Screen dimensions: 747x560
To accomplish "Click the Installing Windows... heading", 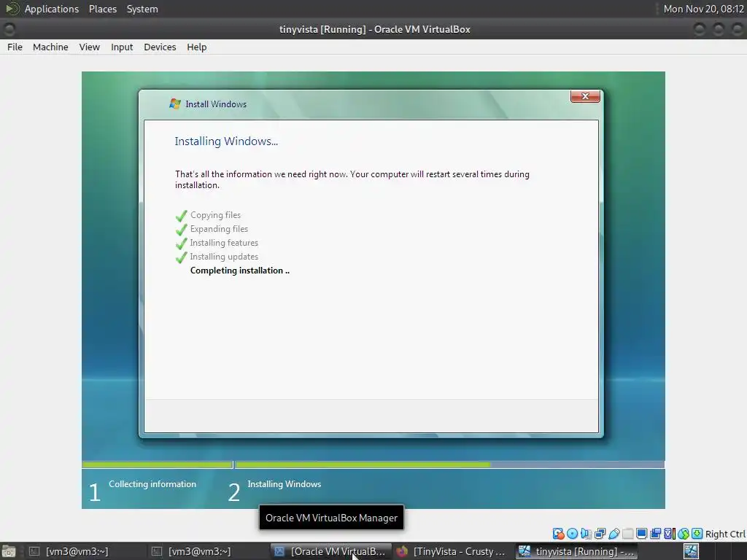I will (x=226, y=141).
